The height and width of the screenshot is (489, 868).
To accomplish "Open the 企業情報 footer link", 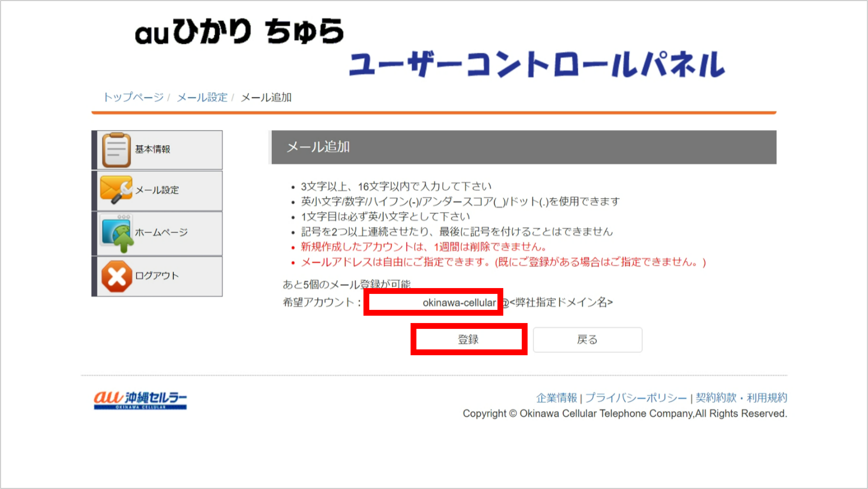I will click(557, 398).
